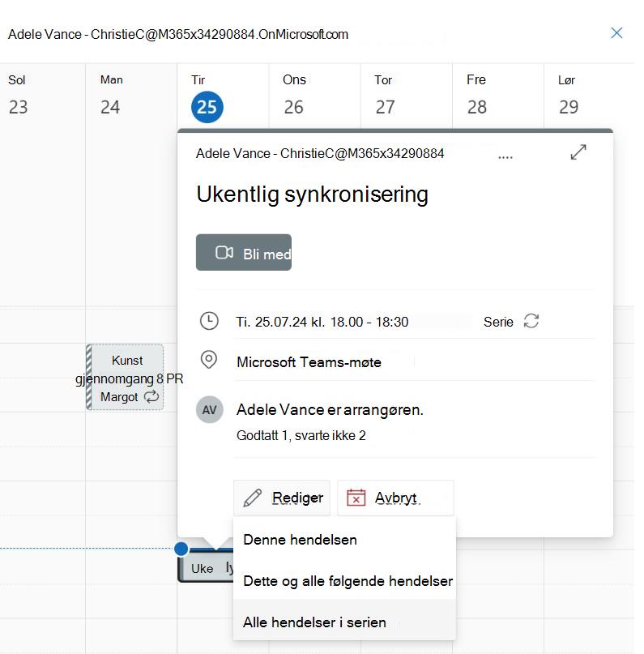Click the calendar owner name in popup header
This screenshot has height=654, width=644.
[x=320, y=153]
